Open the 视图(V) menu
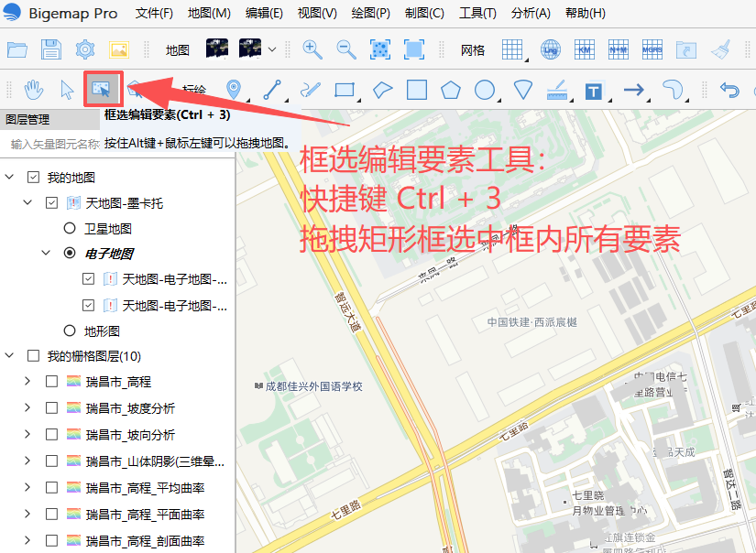 [x=317, y=13]
